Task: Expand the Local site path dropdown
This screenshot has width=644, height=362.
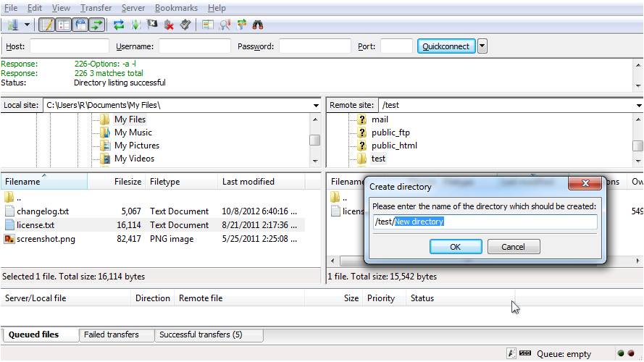Action: tap(316, 106)
